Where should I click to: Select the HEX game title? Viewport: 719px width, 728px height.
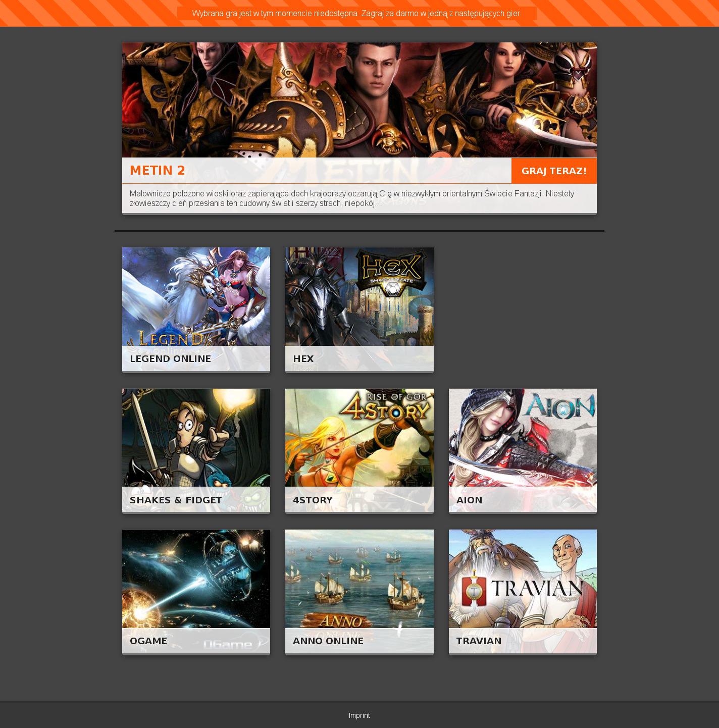303,358
